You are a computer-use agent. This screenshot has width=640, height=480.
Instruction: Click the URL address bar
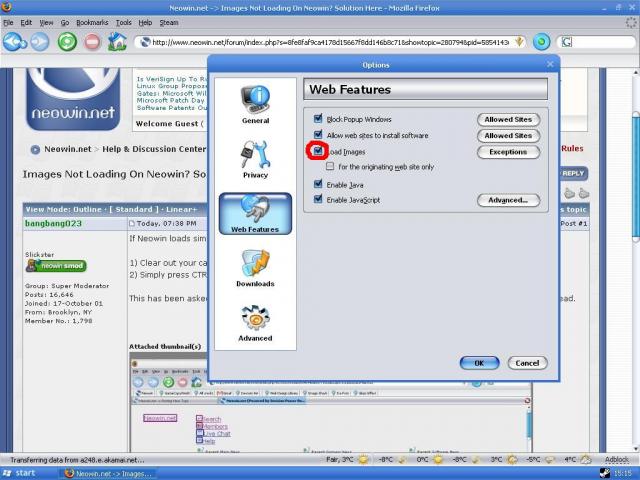[x=330, y=42]
